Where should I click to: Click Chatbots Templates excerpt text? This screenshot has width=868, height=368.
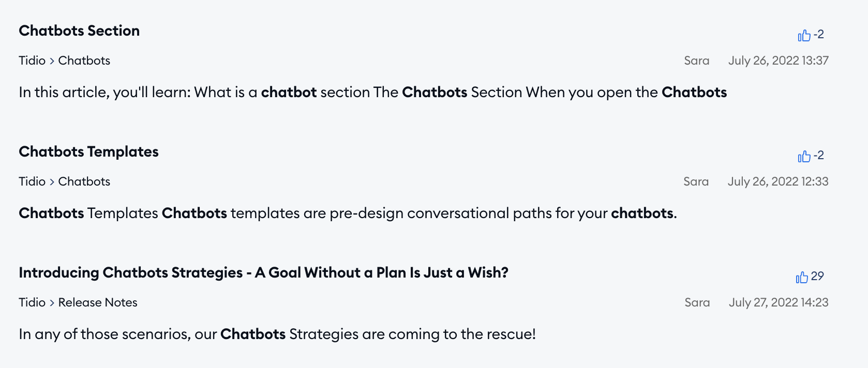click(348, 213)
